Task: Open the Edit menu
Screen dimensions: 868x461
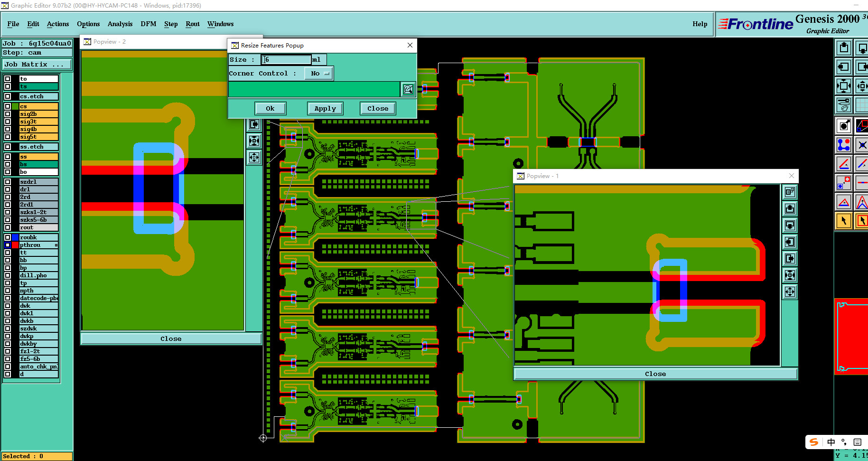Action: click(33, 24)
